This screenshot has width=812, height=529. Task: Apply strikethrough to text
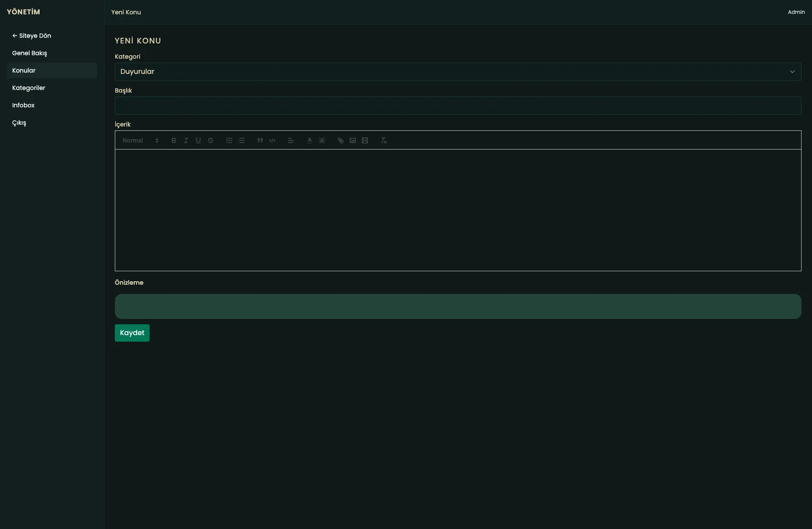[211, 140]
